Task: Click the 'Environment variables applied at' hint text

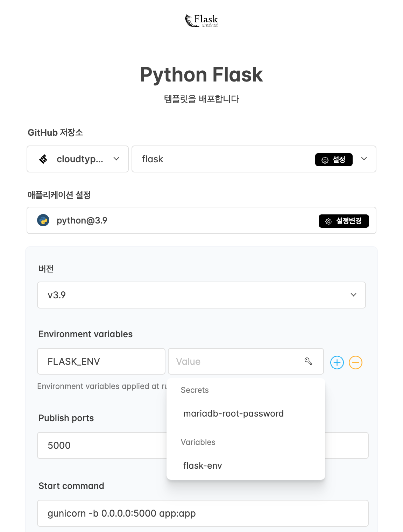Action: click(102, 386)
